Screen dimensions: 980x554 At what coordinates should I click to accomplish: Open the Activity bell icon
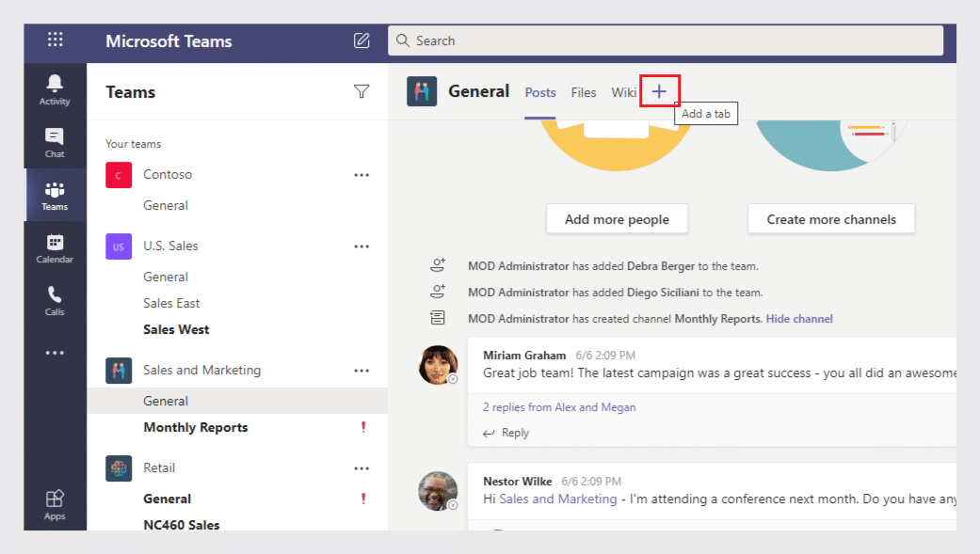(x=55, y=90)
